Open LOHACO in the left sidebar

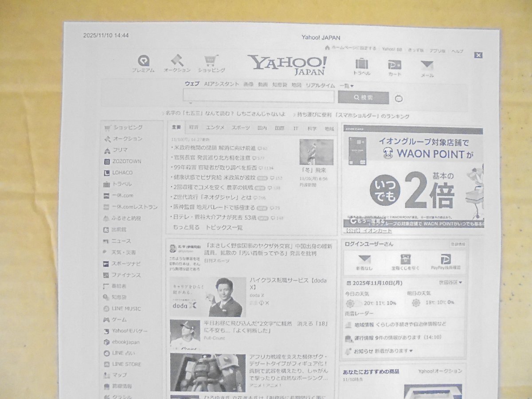118,173
